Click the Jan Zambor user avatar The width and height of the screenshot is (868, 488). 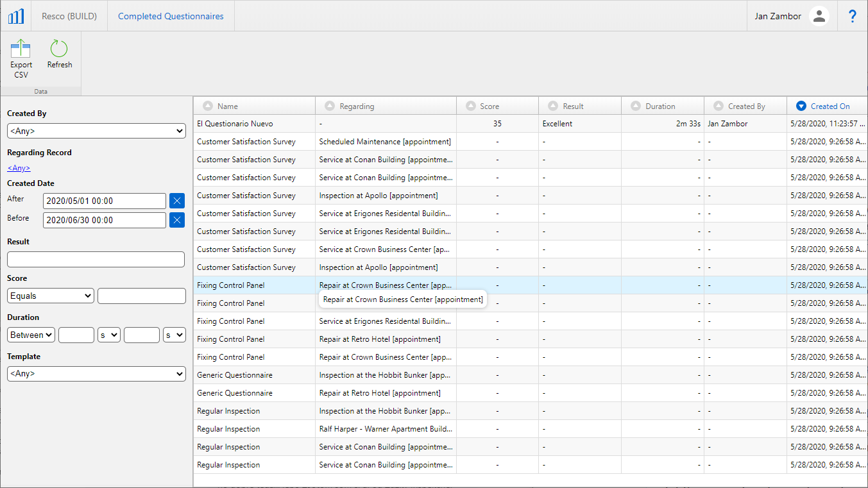[819, 16]
